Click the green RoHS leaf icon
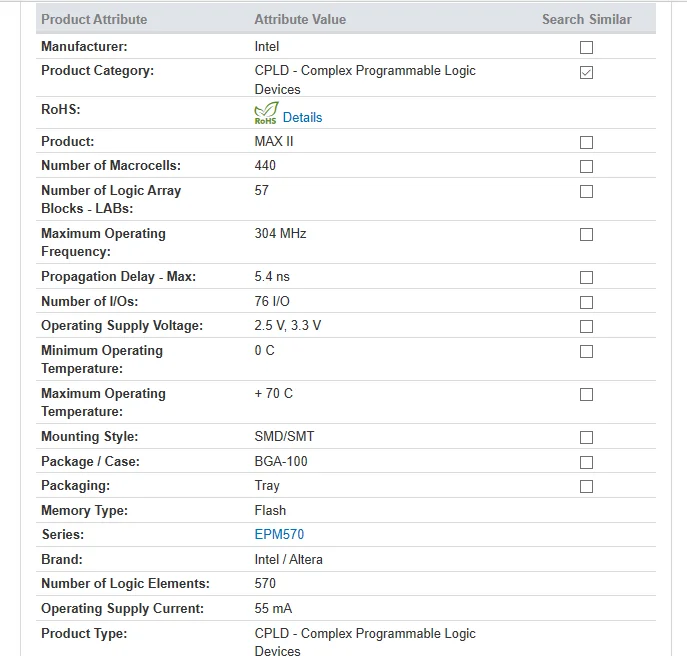 click(x=266, y=113)
